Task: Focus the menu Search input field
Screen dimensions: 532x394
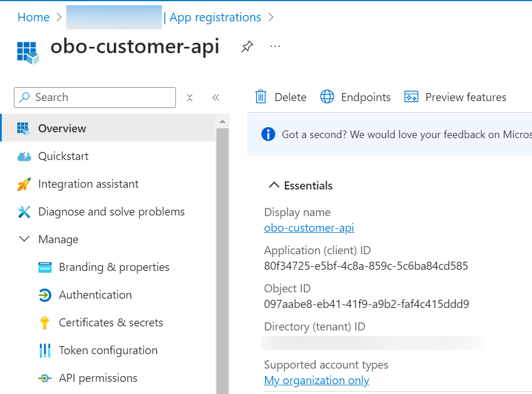Action: point(95,98)
